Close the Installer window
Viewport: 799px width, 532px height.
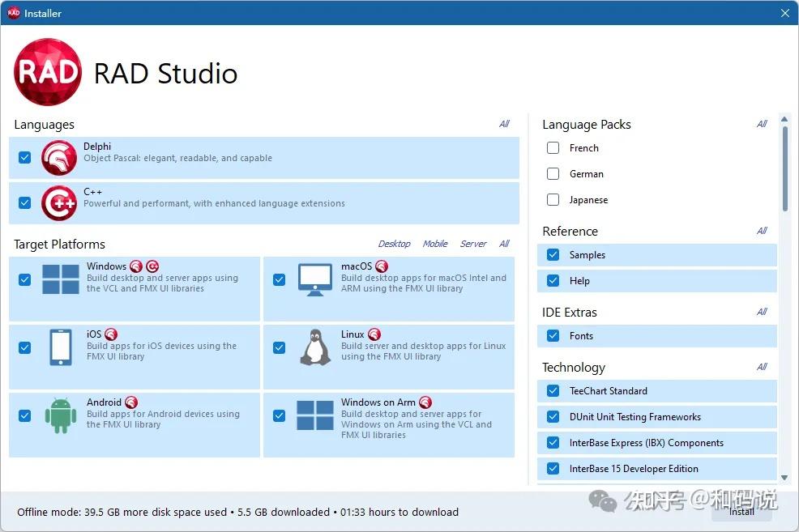coord(784,13)
